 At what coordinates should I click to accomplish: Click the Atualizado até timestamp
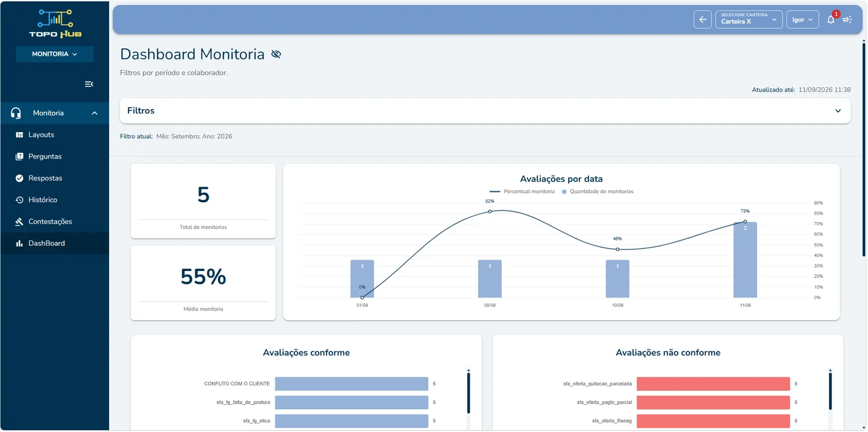tap(801, 90)
